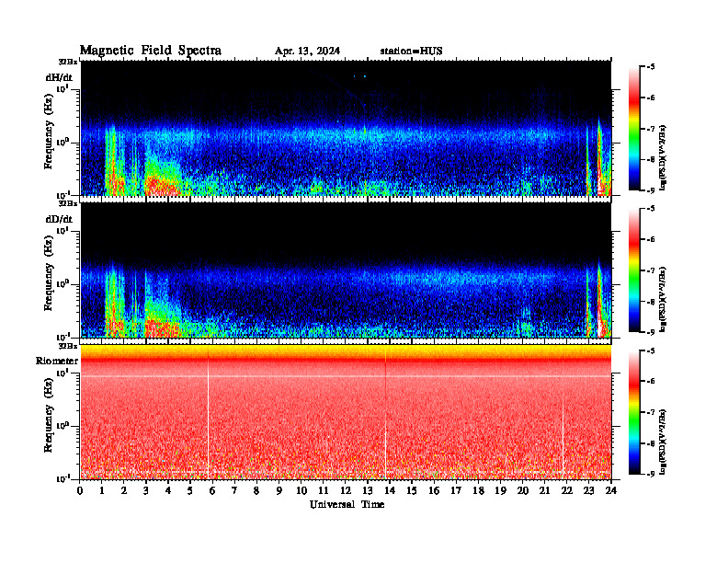Click hour "5" on the Universal Time axis
Screen dimensions: 728x563
coord(190,490)
